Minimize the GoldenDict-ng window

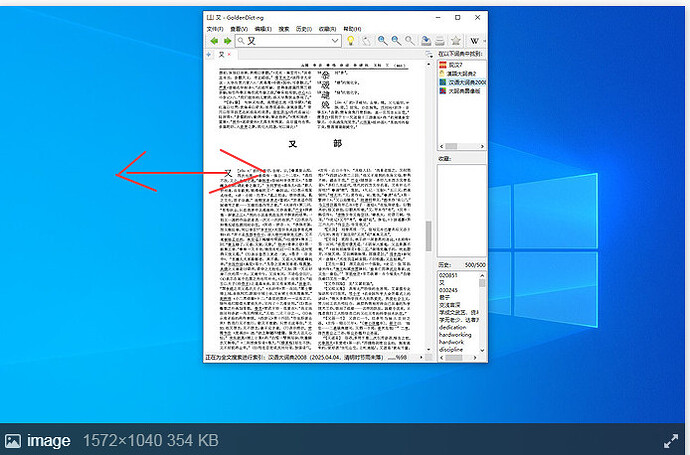(438, 18)
